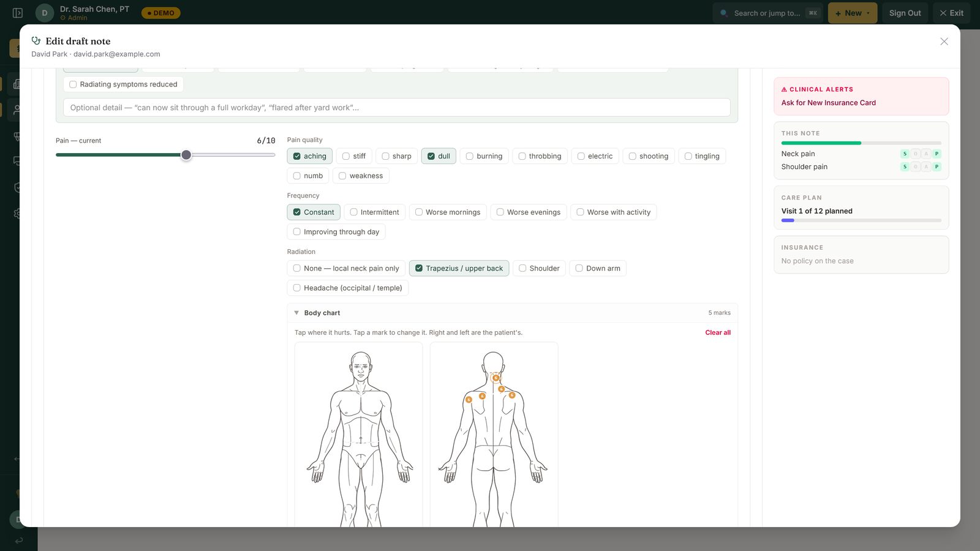Check Radiating symptoms reduced

click(123, 84)
